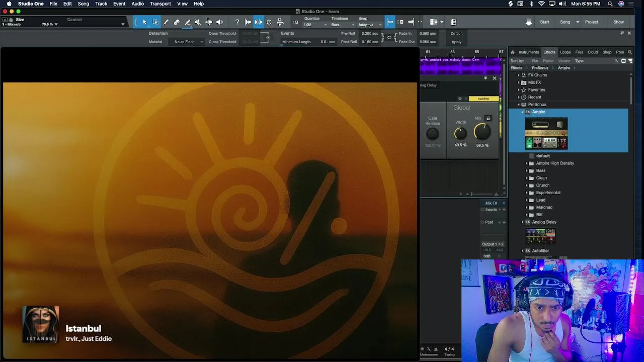Open the Song menu in menu bar
Image resolution: width=644 pixels, height=362 pixels.
point(84,4)
